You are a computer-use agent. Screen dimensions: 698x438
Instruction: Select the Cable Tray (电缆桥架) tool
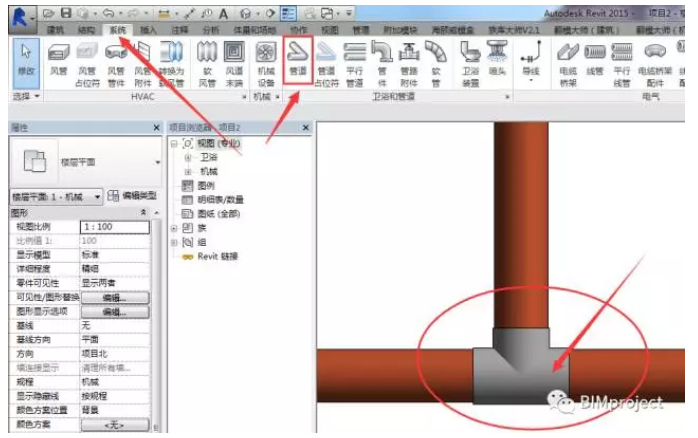[568, 64]
